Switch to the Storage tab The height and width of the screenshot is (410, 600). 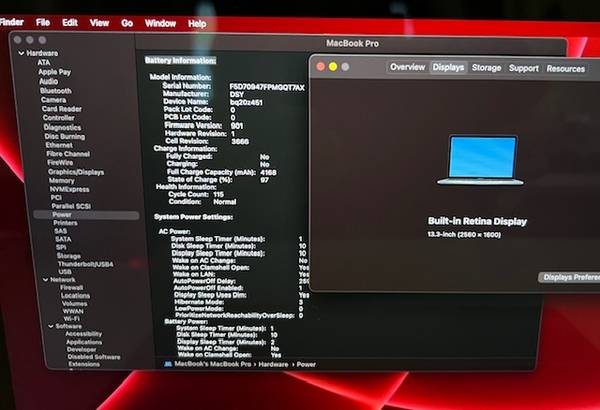pyautogui.click(x=486, y=68)
